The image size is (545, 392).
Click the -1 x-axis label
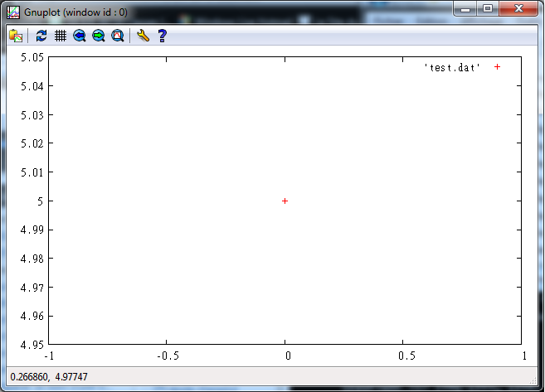click(49, 356)
